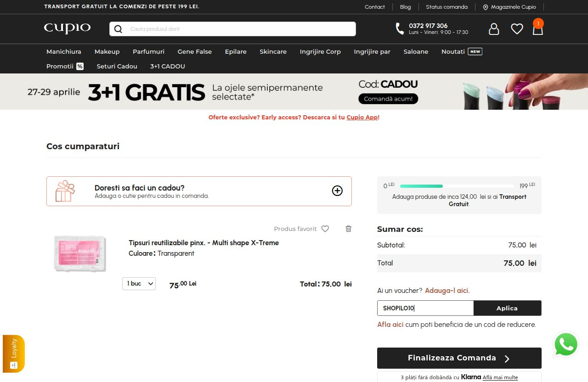Image resolution: width=588 pixels, height=382 pixels.
Task: Expand gift box option with plus icon
Action: pyautogui.click(x=337, y=191)
